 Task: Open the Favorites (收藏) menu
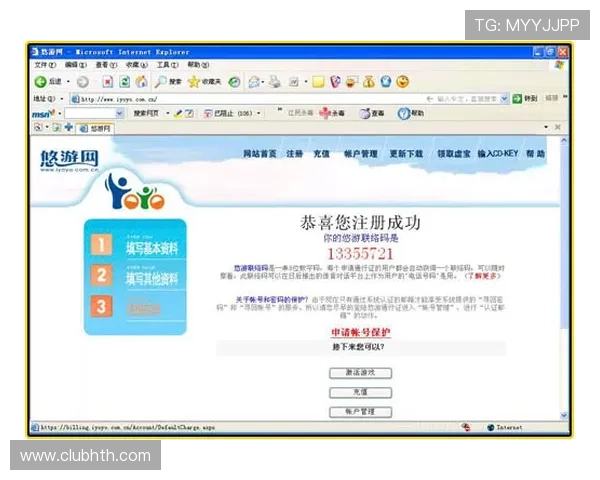137,65
